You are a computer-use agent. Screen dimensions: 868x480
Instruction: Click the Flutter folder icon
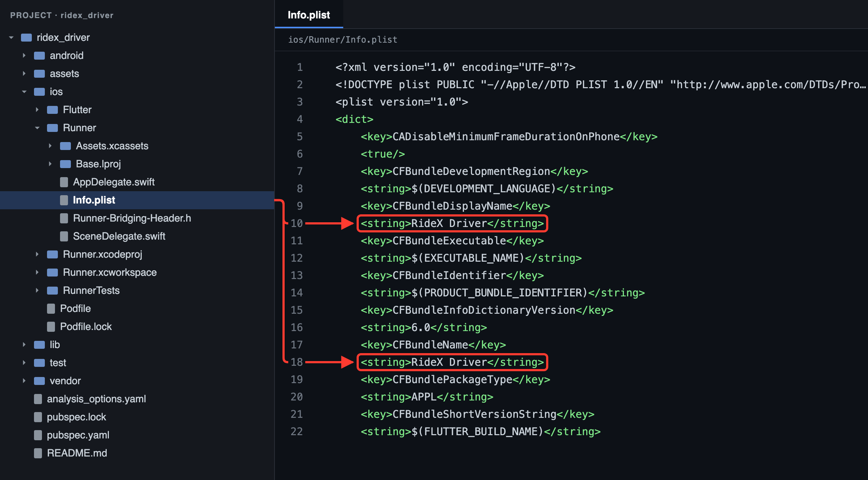pos(52,110)
